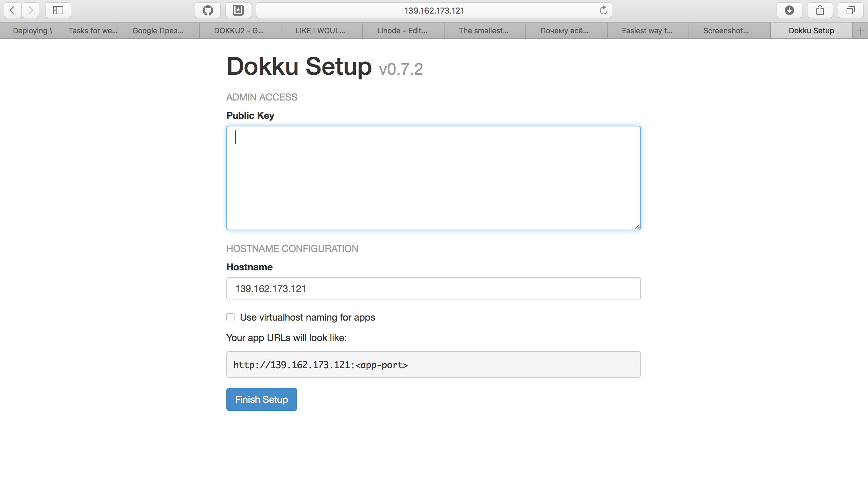The image size is (868, 504).
Task: Go back to the previous page
Action: click(12, 10)
